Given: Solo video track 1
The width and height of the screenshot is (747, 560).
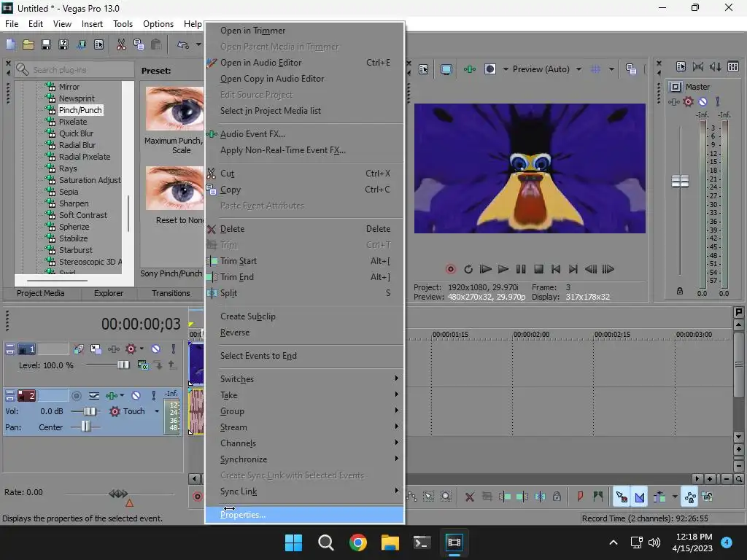Looking at the screenshot, I should click(174, 349).
